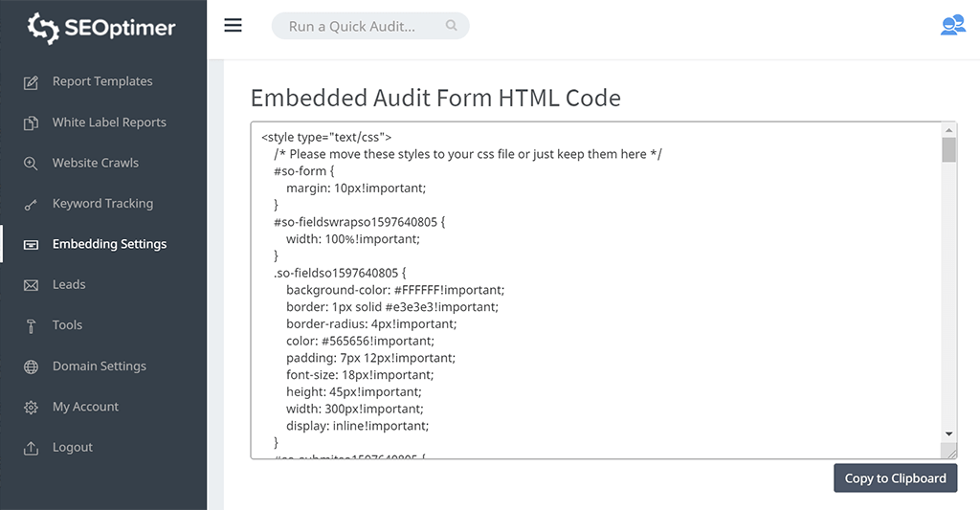
Task: Click inside the HTML code textarea
Action: 593,287
